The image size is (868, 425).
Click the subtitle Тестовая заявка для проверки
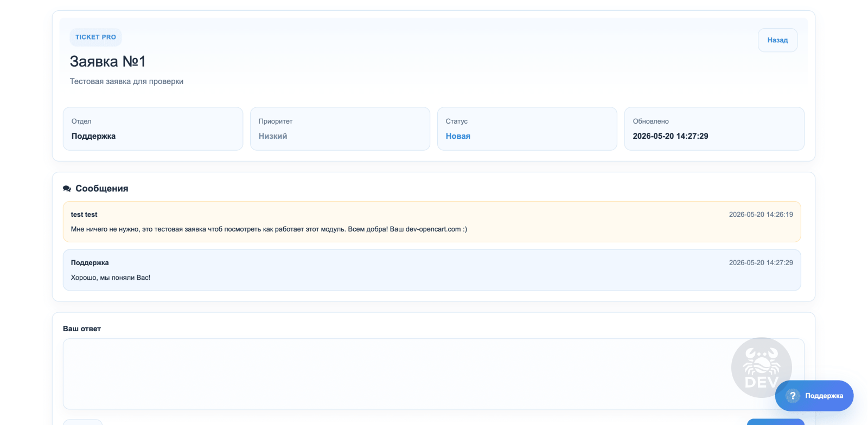point(126,81)
